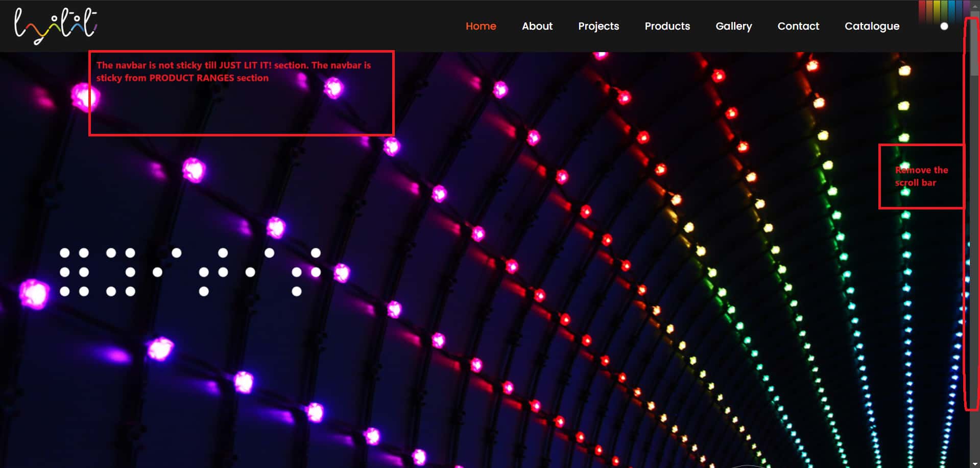
Task: Open the Catalogue from the navbar
Action: 872,26
